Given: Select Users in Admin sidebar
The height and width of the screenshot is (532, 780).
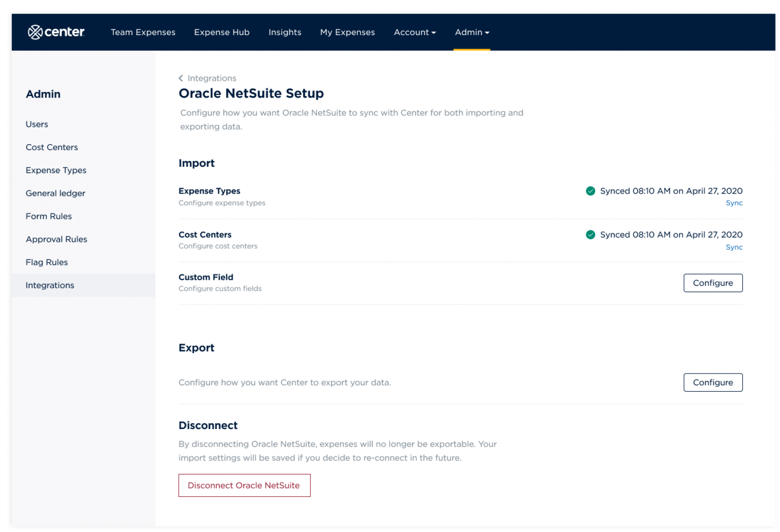Looking at the screenshot, I should [x=37, y=124].
